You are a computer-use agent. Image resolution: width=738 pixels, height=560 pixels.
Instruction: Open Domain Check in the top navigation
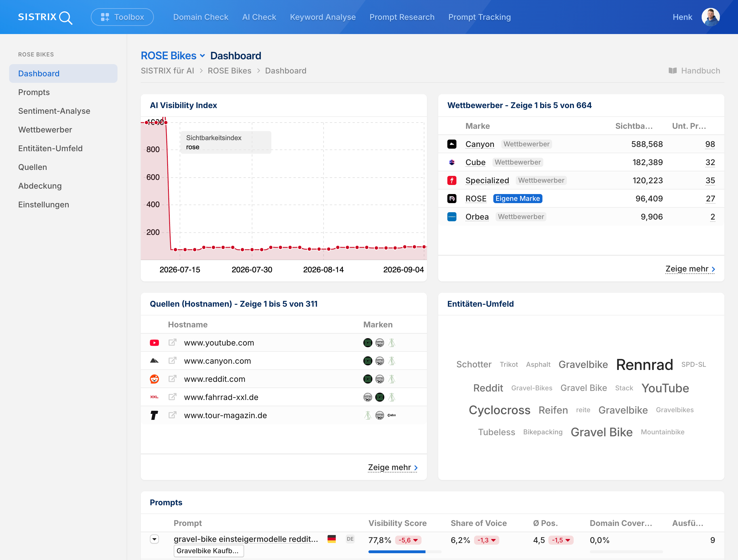200,17
